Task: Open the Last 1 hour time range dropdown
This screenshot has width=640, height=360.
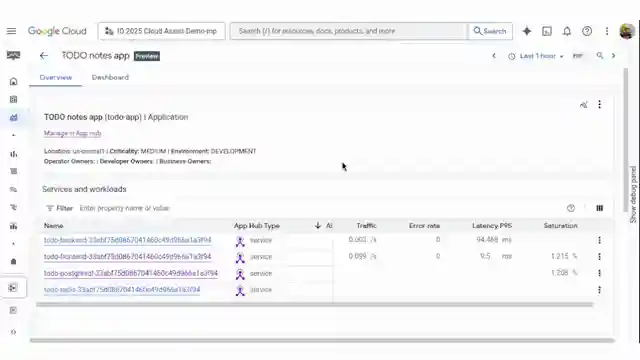Action: tap(536, 56)
